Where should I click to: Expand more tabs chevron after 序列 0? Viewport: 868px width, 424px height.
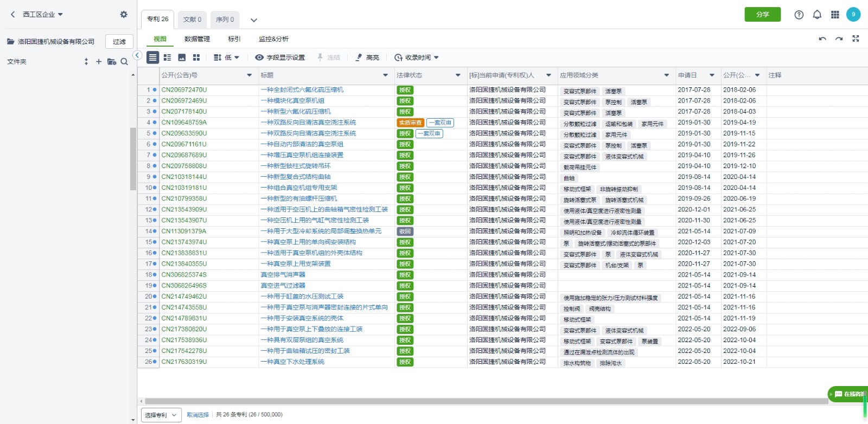click(253, 20)
